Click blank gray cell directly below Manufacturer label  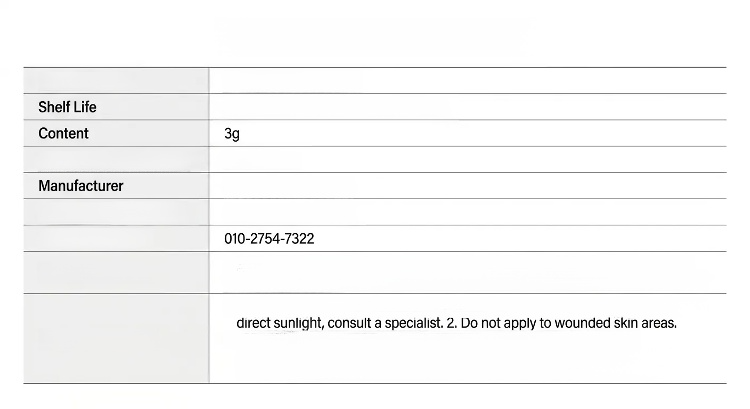pyautogui.click(x=116, y=212)
